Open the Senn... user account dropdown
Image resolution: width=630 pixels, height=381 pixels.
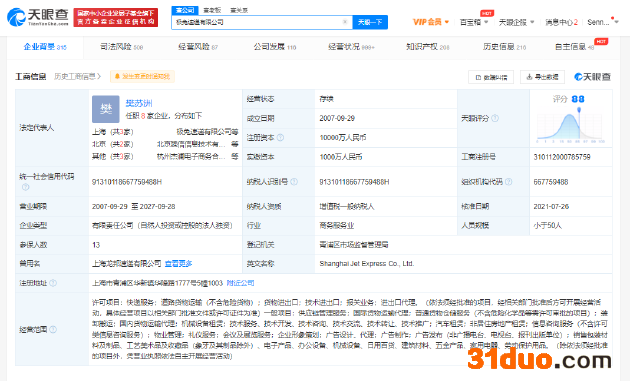(x=603, y=22)
